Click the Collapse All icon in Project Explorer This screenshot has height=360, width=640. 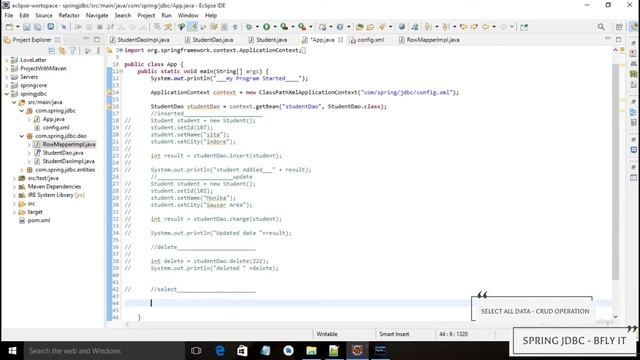pyautogui.click(x=51, y=51)
